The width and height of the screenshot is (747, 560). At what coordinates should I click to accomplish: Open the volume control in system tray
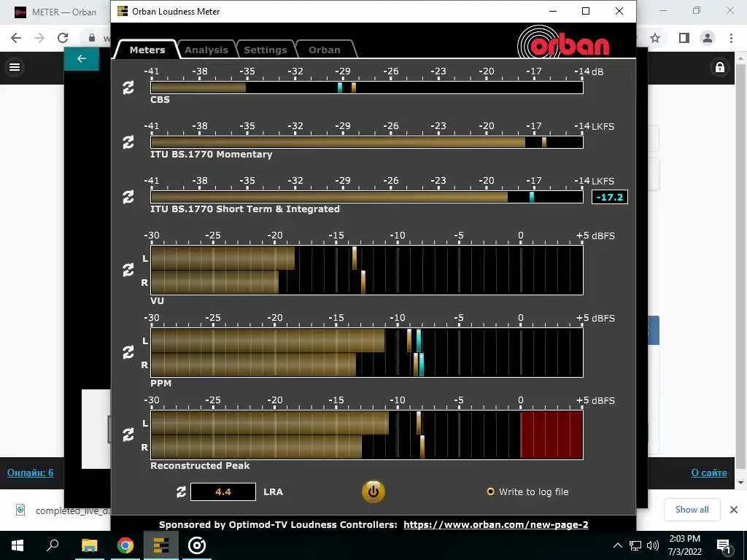[x=653, y=545]
